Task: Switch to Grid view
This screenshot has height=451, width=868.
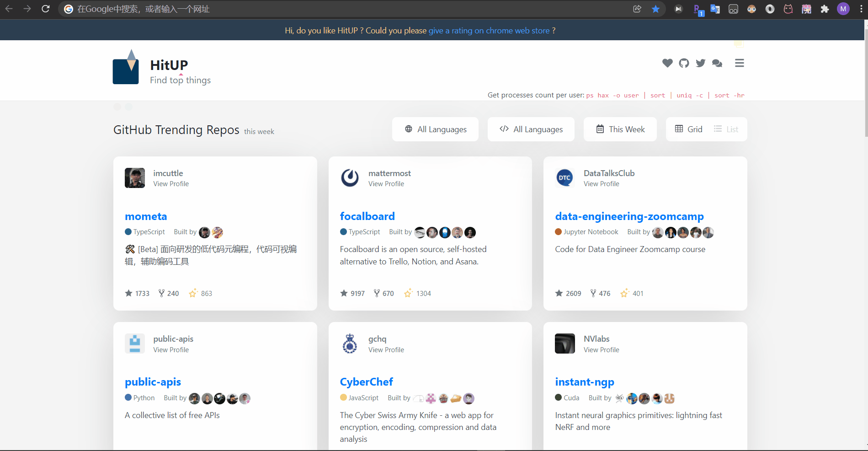Action: pyautogui.click(x=688, y=129)
